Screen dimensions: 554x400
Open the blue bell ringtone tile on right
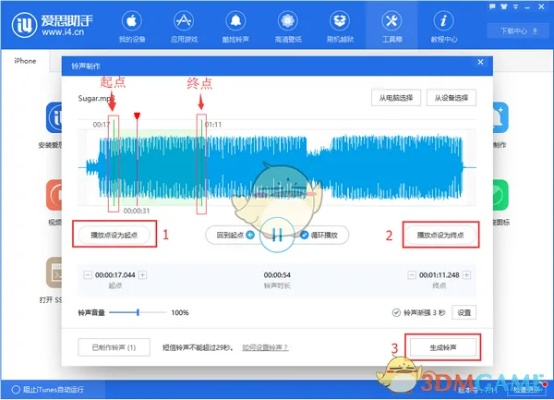click(x=500, y=117)
